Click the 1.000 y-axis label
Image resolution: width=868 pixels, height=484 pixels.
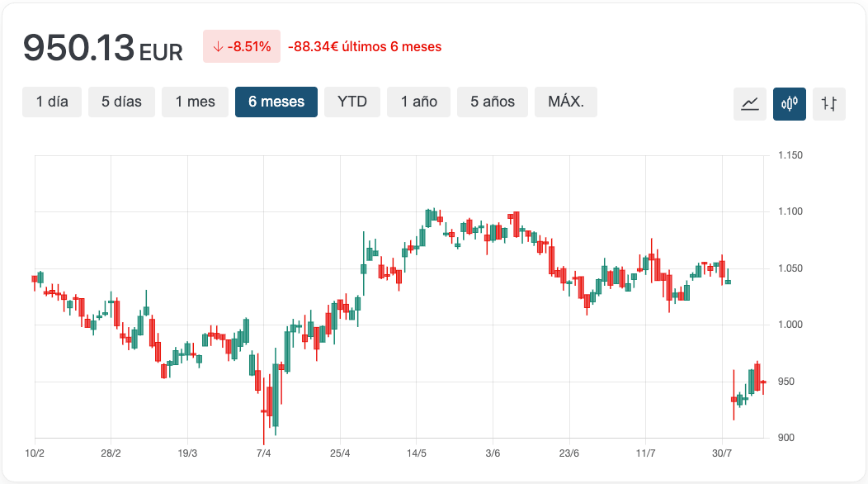point(790,325)
